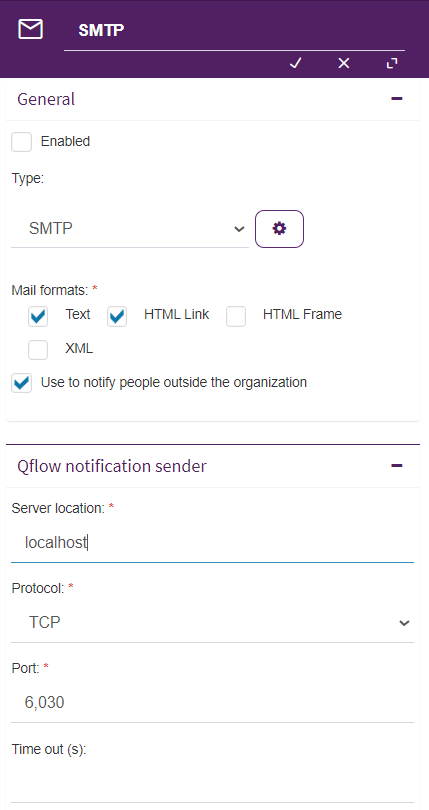Click the Time out (s) input field

pyautogui.click(x=212, y=783)
